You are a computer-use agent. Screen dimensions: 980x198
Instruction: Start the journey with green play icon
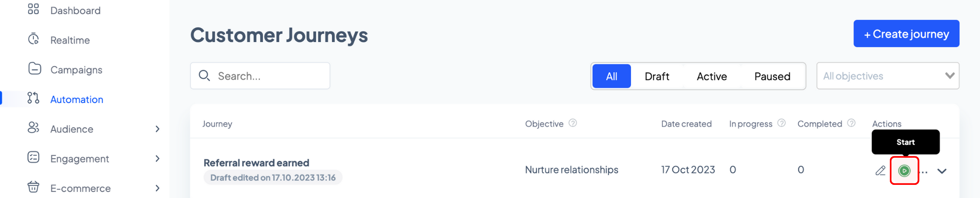pyautogui.click(x=904, y=170)
